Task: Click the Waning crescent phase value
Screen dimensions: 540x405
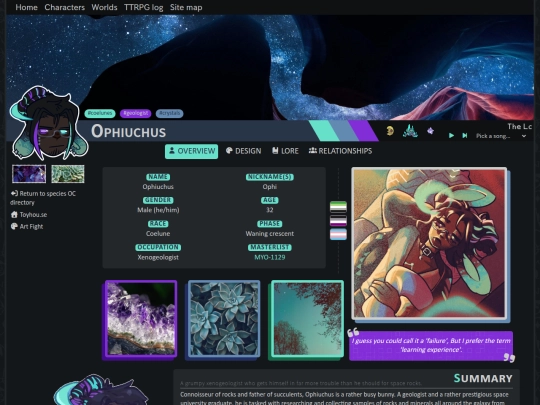Action: (x=270, y=233)
